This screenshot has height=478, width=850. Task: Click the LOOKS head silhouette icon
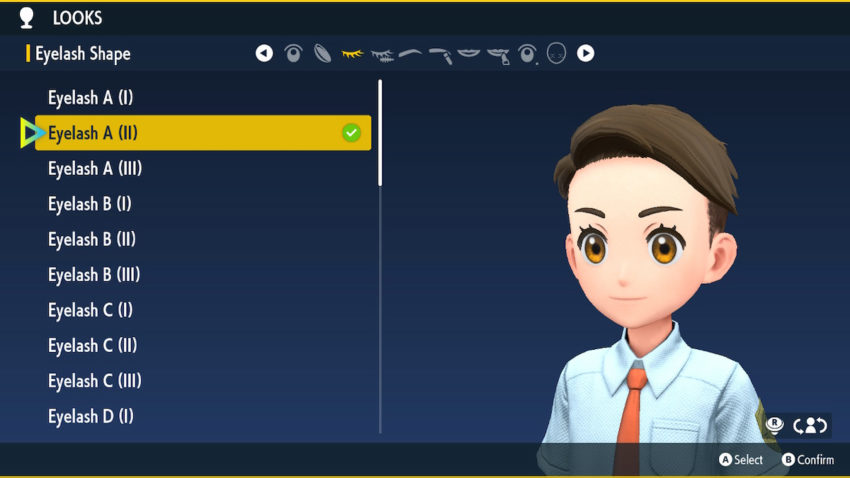tap(27, 18)
